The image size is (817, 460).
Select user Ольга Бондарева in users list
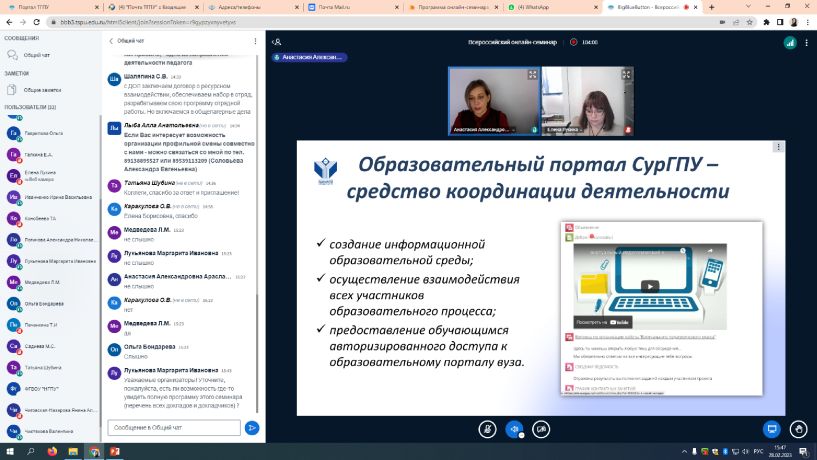(x=52, y=304)
